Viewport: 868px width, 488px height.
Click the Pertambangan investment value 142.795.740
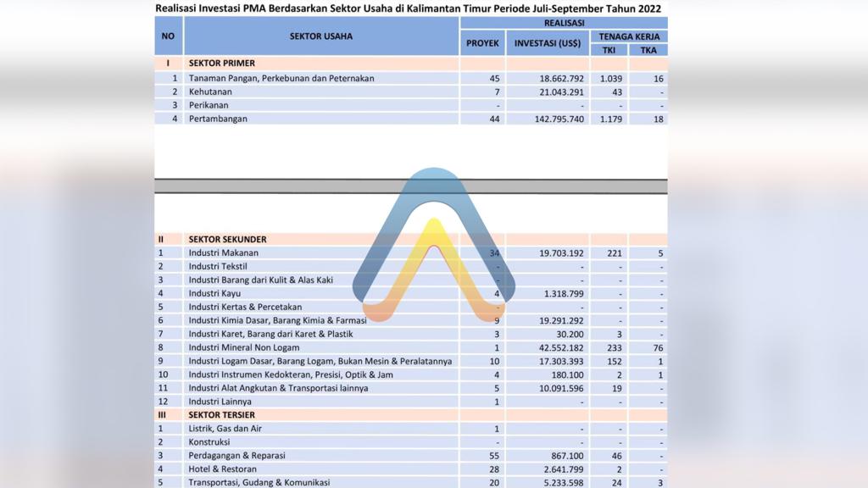[550, 119]
